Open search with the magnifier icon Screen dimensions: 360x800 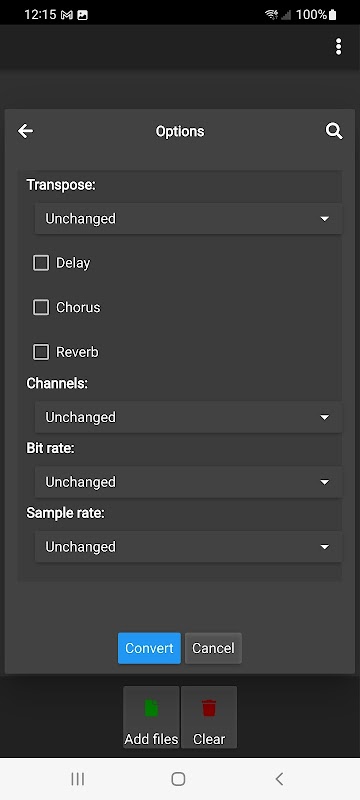334,131
